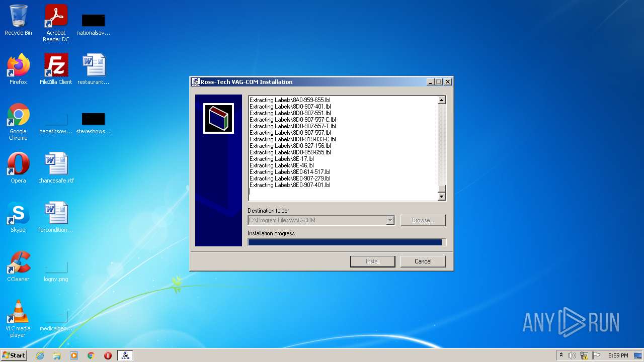
Task: Open the Skype desktop shortcut
Action: point(18,217)
